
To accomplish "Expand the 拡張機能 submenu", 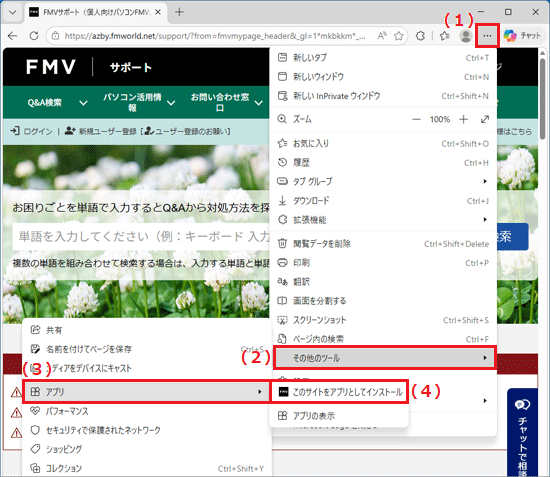I will 383,220.
